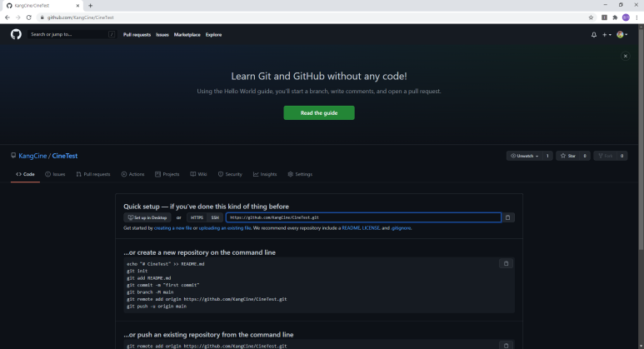Switch to the Projects tab

pos(167,175)
